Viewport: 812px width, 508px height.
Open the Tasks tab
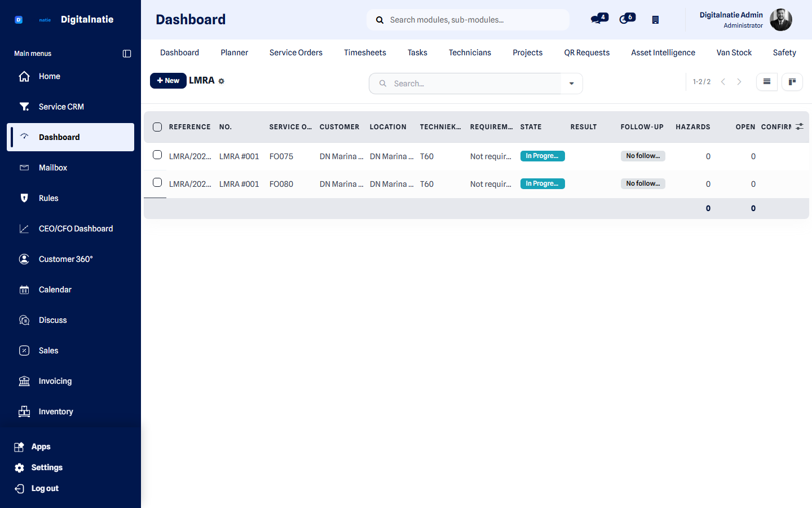417,52
